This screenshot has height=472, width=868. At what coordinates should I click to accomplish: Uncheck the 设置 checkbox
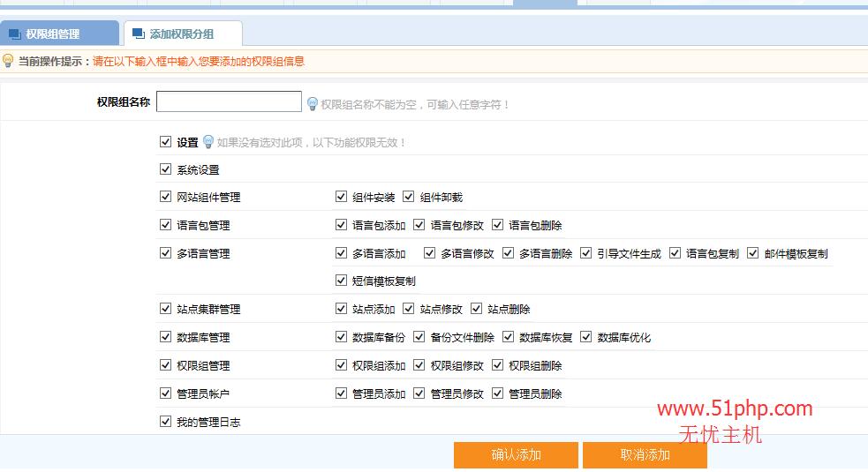pyautogui.click(x=165, y=142)
